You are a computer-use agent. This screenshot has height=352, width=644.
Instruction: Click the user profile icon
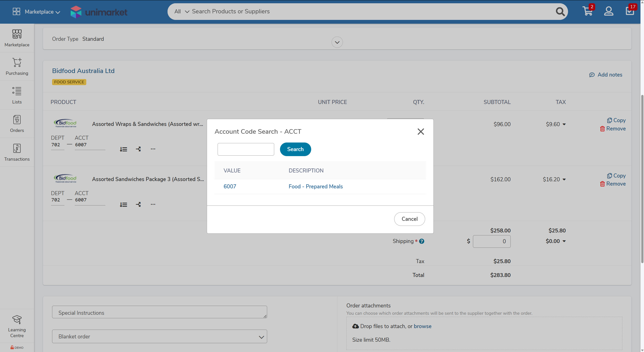(609, 11)
